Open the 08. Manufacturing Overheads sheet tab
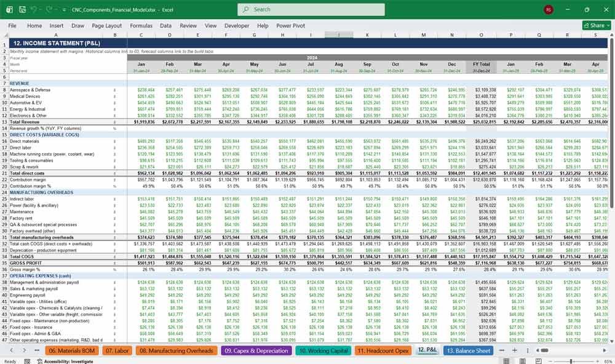The image size is (615, 364). click(177, 350)
